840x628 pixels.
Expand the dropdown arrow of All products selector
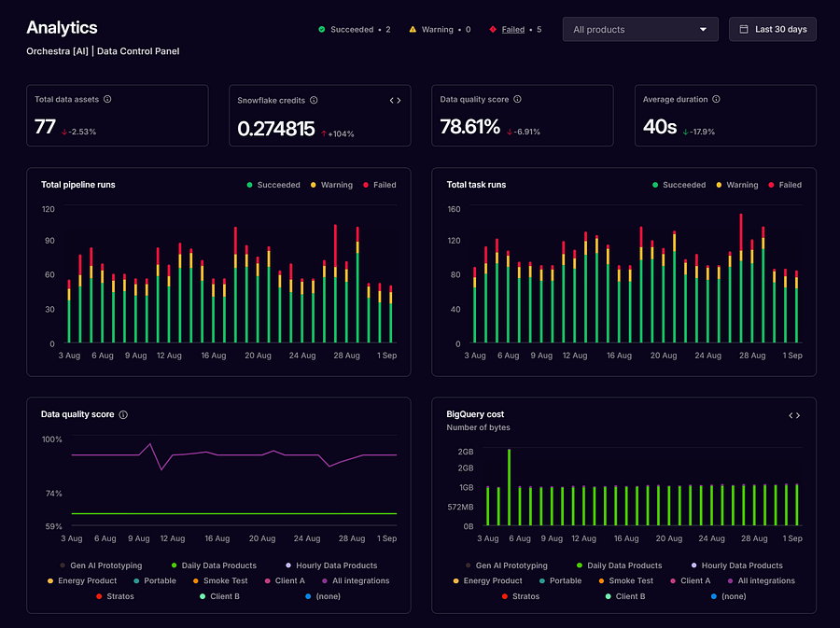click(x=703, y=30)
